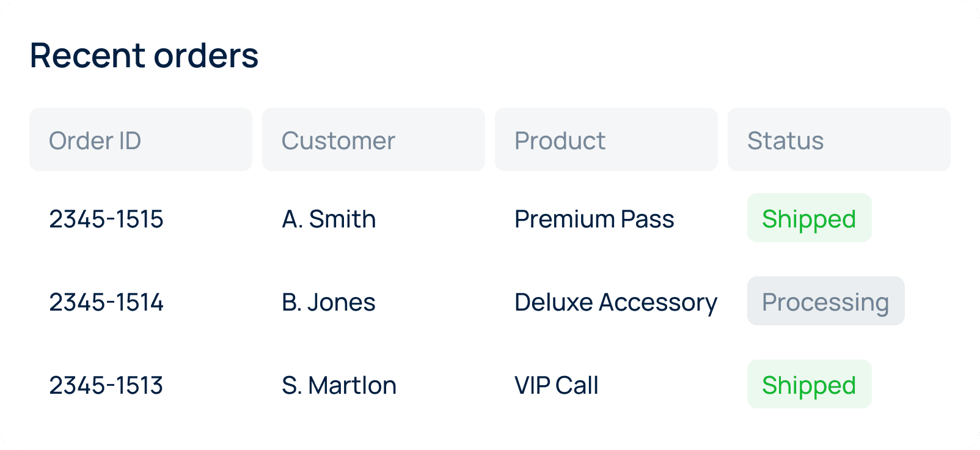Click the Shipped badge on order 2345-1515
The width and height of the screenshot is (980, 450).
(809, 218)
